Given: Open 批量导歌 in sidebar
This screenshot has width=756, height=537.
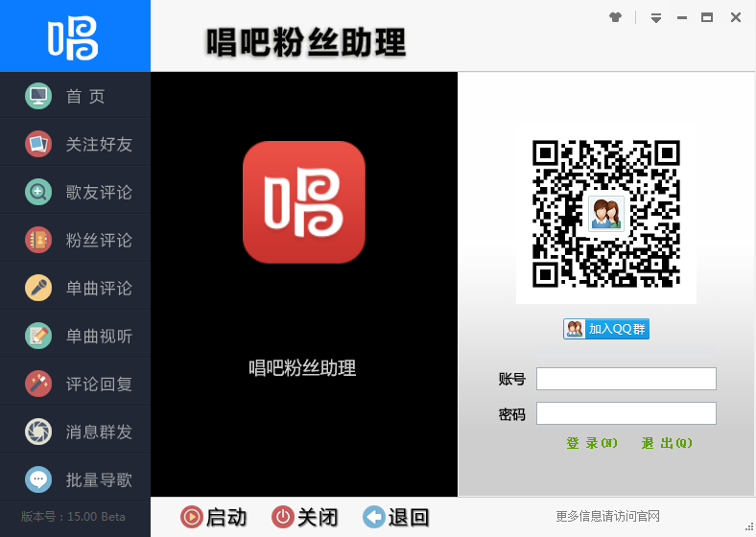Looking at the screenshot, I should [75, 479].
